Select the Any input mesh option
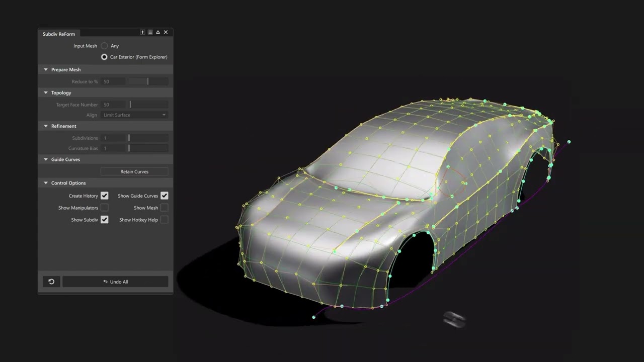 coord(104,46)
